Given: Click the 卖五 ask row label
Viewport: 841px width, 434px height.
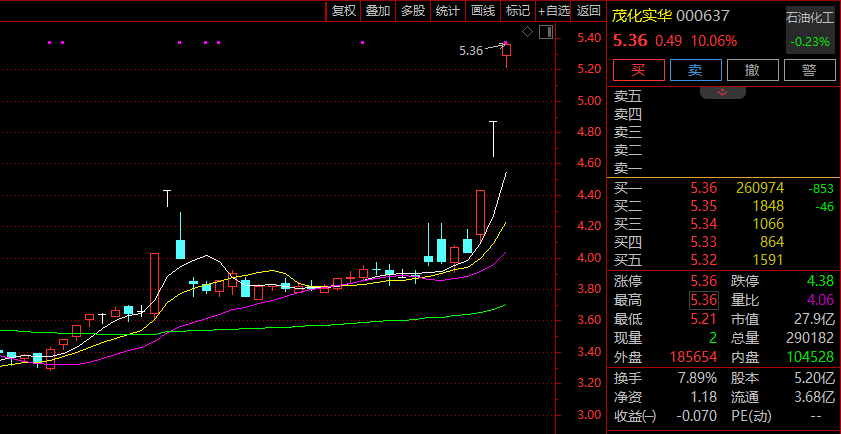Looking at the screenshot, I should pyautogui.click(x=628, y=97).
